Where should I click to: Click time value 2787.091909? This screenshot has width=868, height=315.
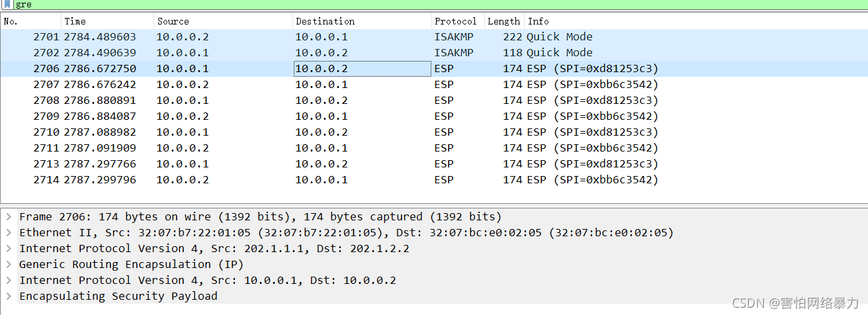(100, 148)
